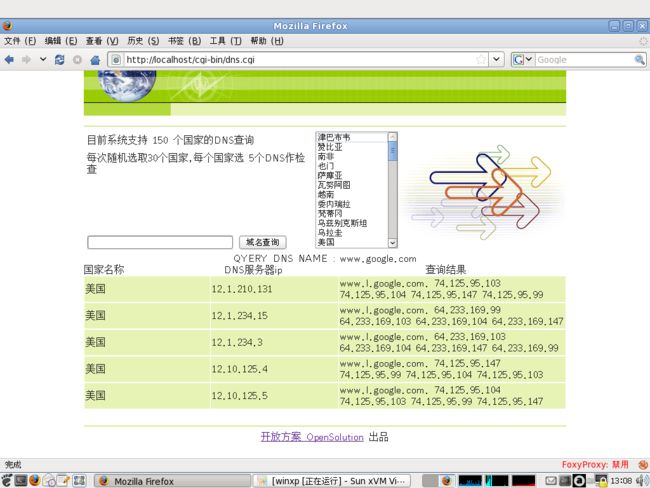
Task: Open the text editor panel launcher
Action: point(63,481)
